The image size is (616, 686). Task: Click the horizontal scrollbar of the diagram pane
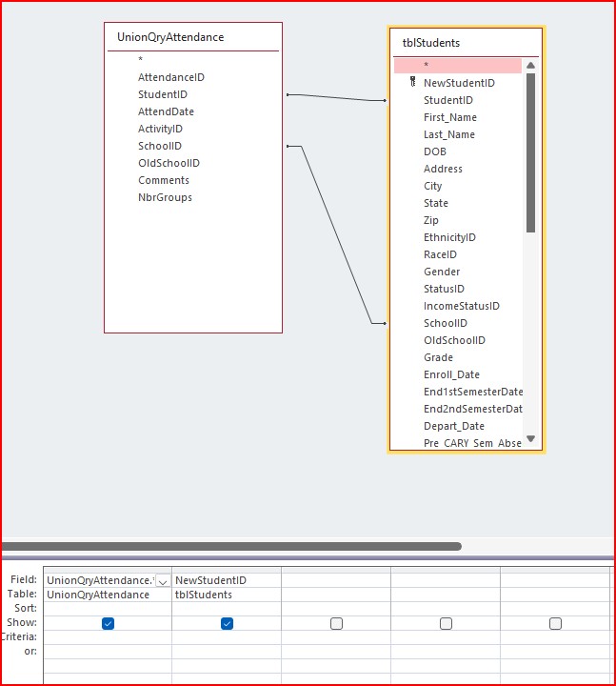point(231,547)
